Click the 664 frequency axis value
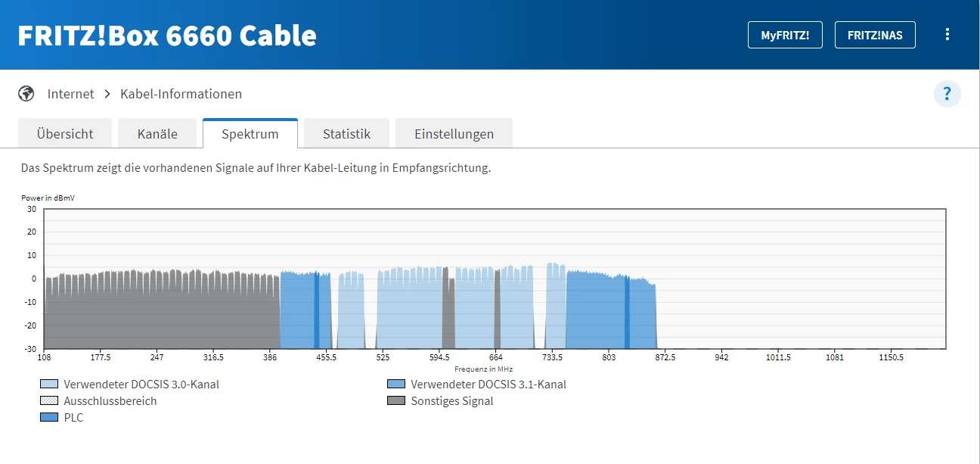Image resolution: width=980 pixels, height=464 pixels. (496, 357)
